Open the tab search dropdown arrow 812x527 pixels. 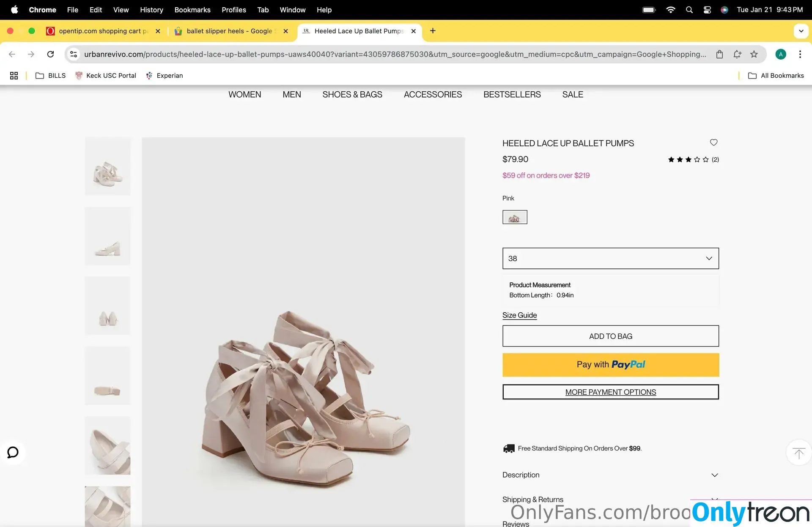point(801,31)
